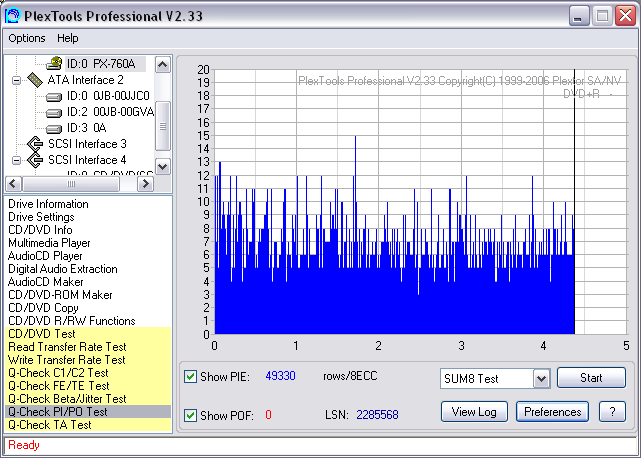
Task: Close the PlexTools window
Action: (x=625, y=16)
